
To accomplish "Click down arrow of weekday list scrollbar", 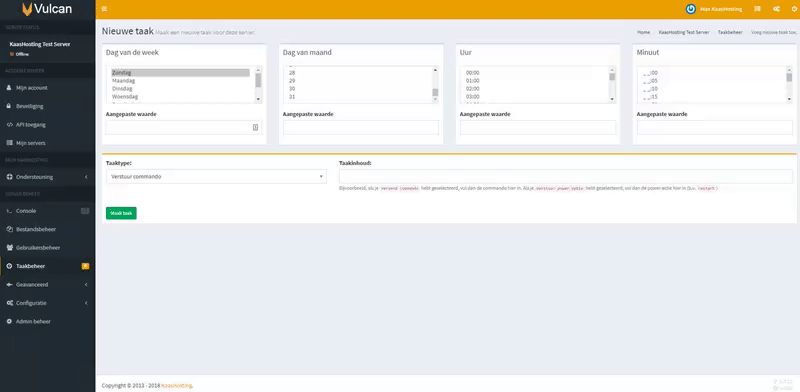I will (x=258, y=99).
